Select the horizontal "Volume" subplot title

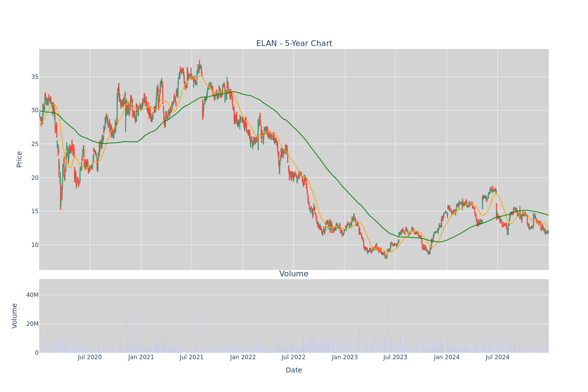tap(294, 274)
